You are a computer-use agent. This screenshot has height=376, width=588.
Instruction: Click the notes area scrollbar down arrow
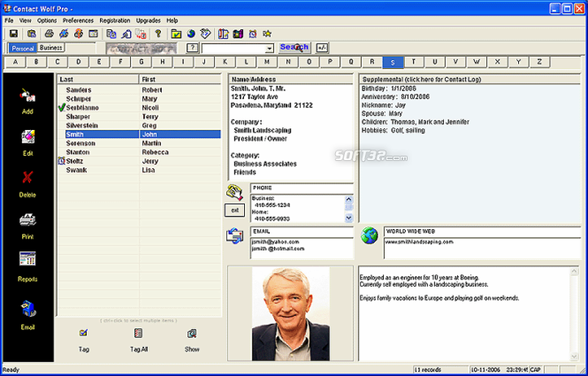point(574,357)
